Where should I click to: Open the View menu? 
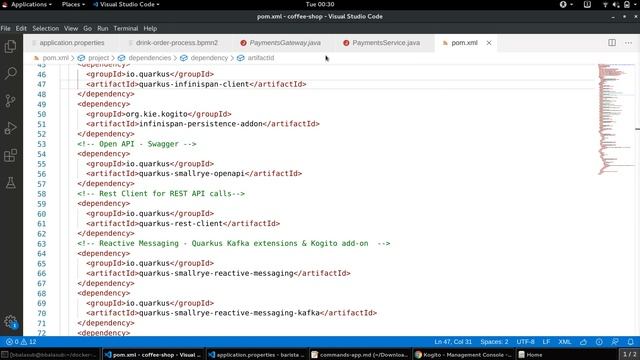coord(71,28)
